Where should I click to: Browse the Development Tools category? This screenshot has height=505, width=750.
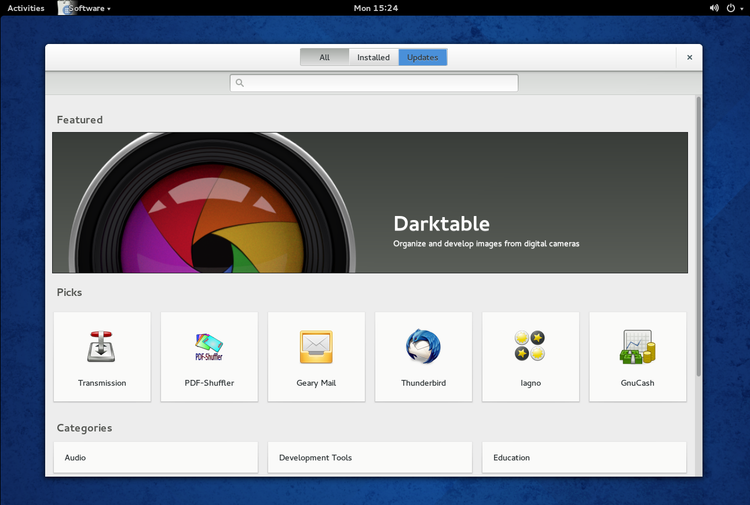coord(369,457)
